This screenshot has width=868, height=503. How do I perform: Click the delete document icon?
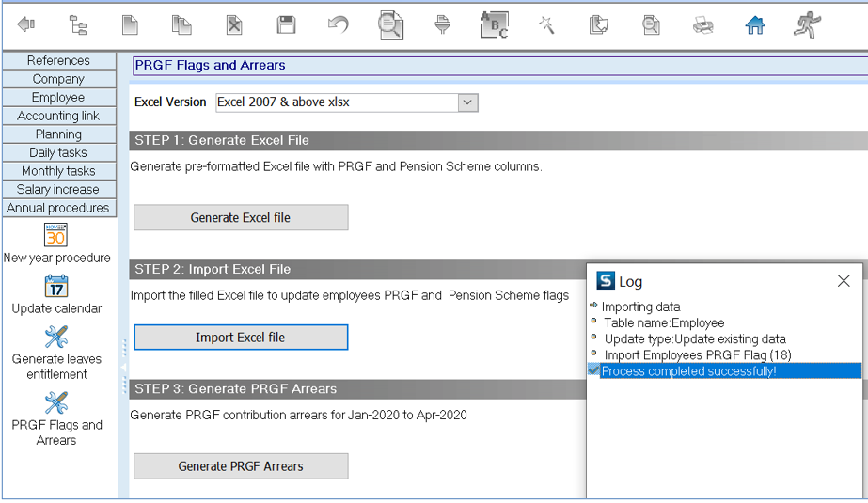pyautogui.click(x=234, y=25)
